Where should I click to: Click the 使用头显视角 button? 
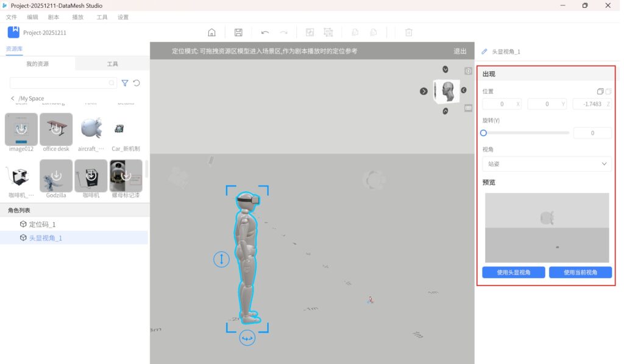coord(514,272)
